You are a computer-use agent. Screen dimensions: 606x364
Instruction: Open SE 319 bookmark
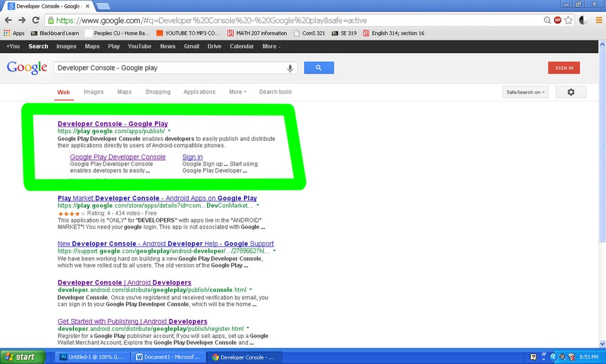[x=344, y=33]
